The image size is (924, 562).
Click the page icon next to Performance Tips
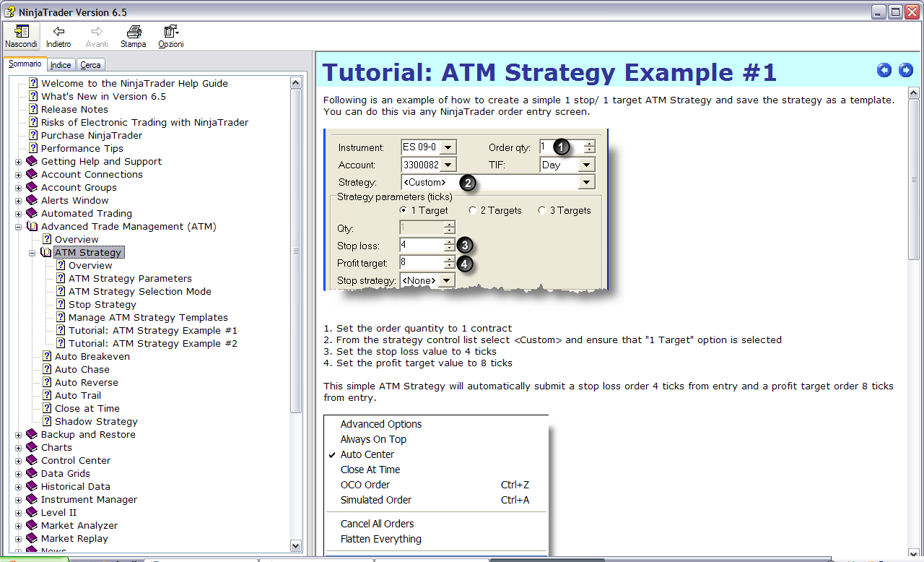click(33, 148)
